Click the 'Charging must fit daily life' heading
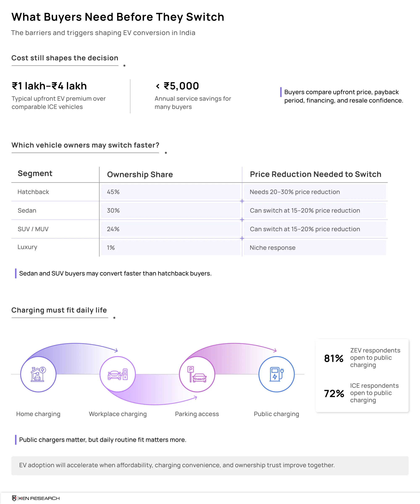The height and width of the screenshot is (504, 420). point(59,310)
